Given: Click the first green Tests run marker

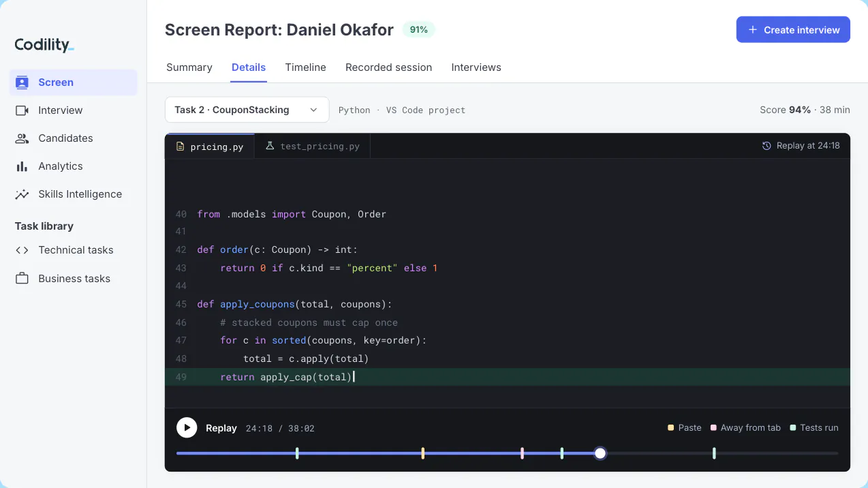Looking at the screenshot, I should (297, 453).
